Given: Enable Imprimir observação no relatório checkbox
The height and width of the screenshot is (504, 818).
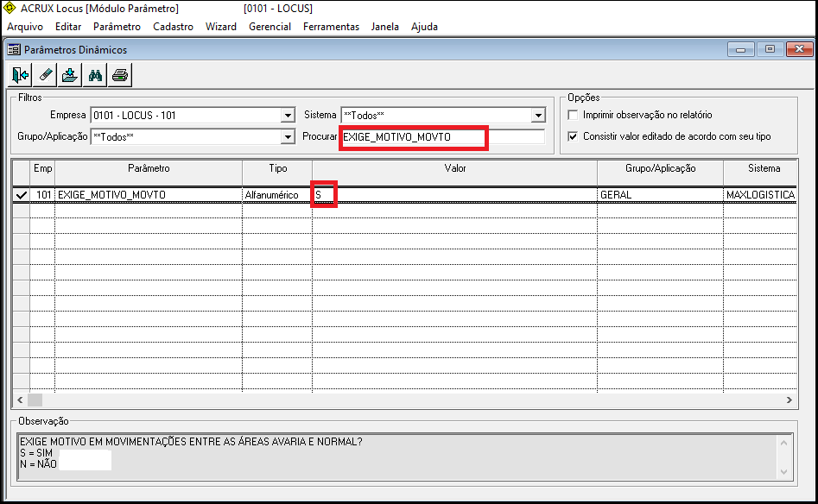Looking at the screenshot, I should [x=572, y=115].
